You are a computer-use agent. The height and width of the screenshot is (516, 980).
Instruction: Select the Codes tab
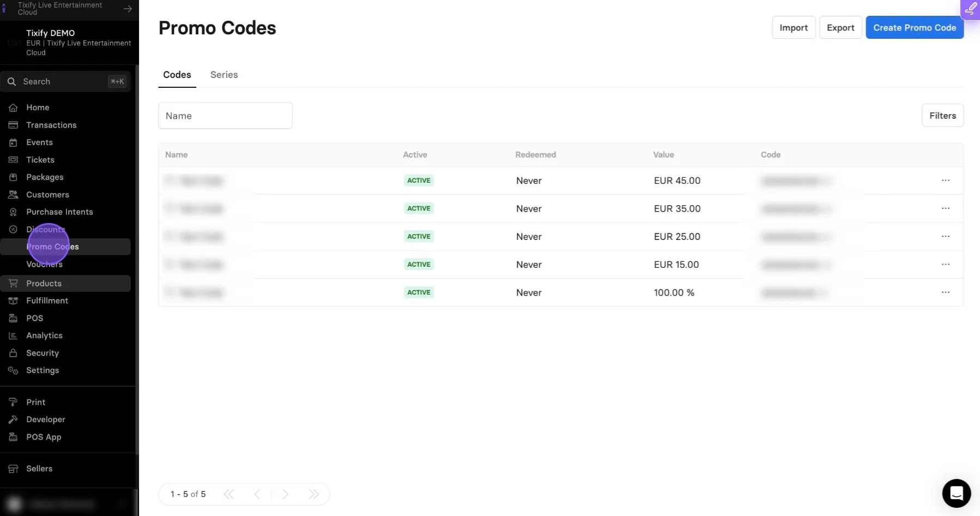177,75
